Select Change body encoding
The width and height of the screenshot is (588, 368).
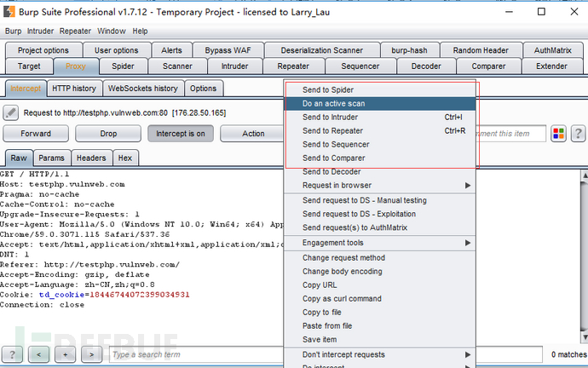tap(379, 272)
